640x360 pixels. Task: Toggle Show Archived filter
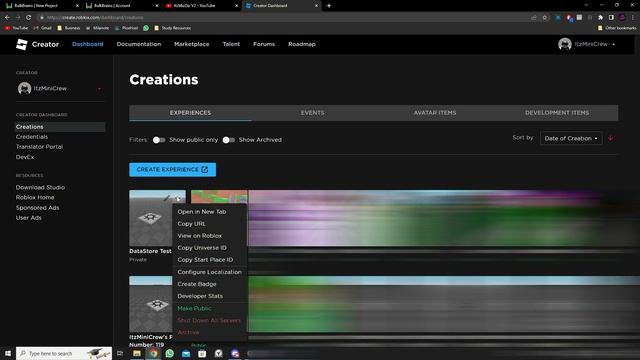229,140
